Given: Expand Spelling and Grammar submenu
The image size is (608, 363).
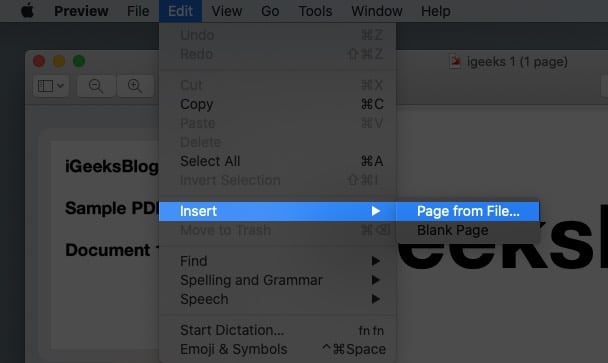Looking at the screenshot, I should (278, 280).
